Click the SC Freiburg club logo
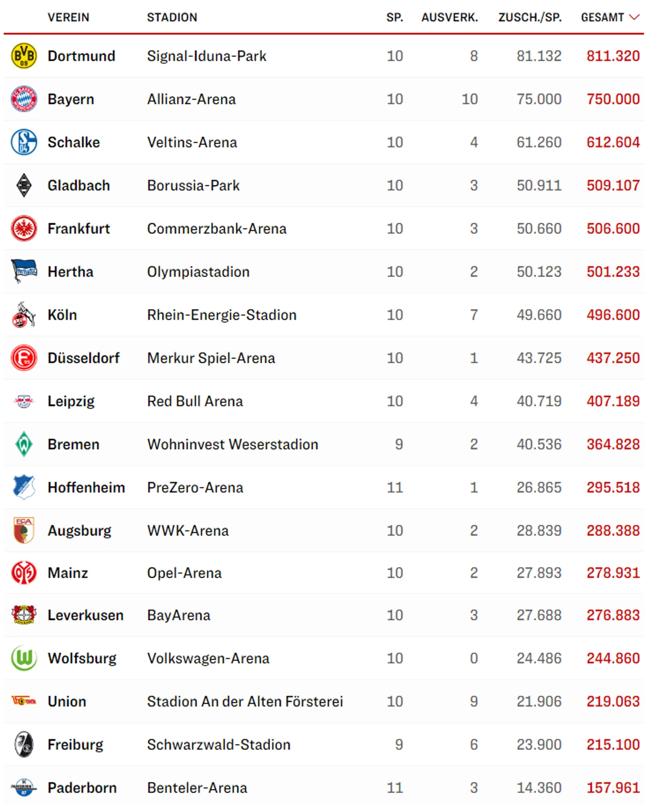This screenshot has height=804, width=672. tap(24, 744)
